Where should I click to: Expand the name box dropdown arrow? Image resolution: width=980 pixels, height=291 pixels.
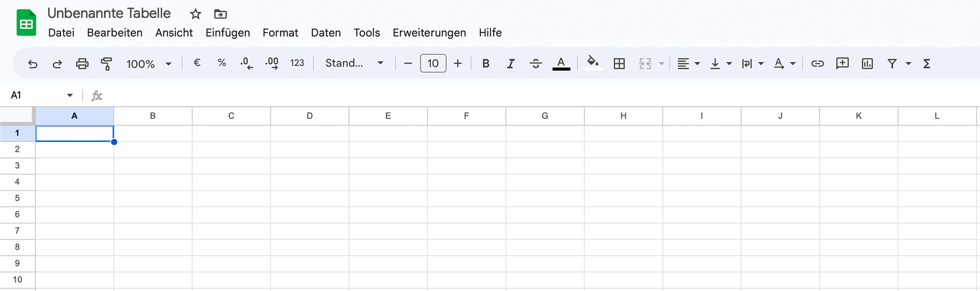click(x=70, y=96)
